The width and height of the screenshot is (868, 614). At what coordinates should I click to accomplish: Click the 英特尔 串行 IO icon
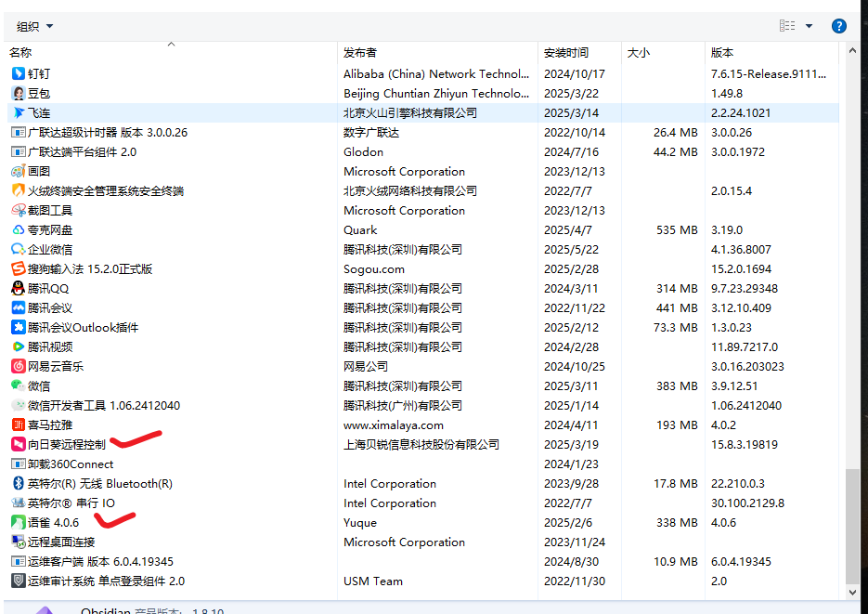click(19, 503)
